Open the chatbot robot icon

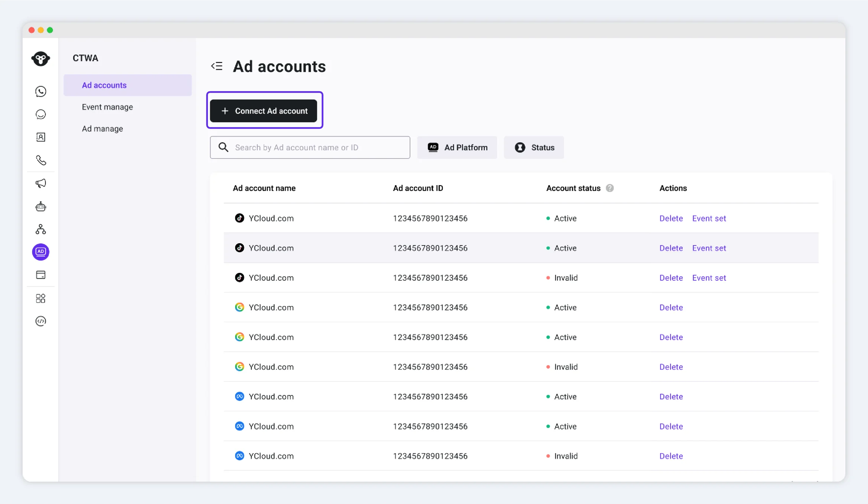(x=41, y=206)
